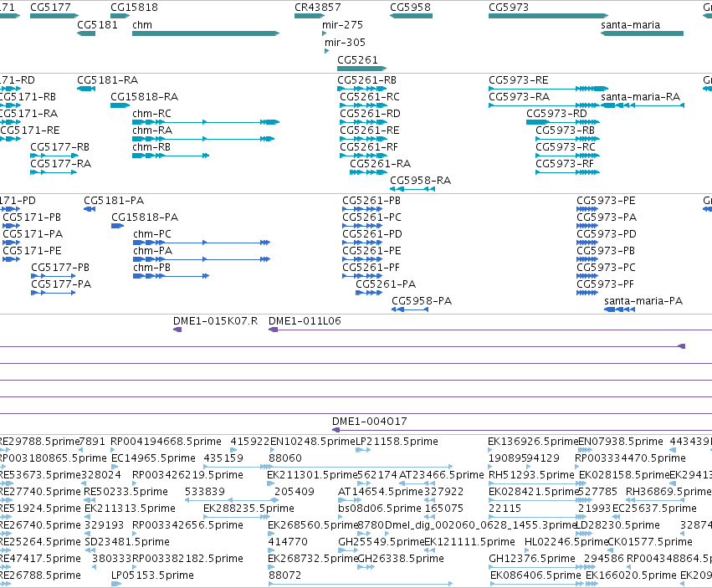Open BAC clone DME1-011L06
The image size is (712, 588).
click(x=490, y=330)
